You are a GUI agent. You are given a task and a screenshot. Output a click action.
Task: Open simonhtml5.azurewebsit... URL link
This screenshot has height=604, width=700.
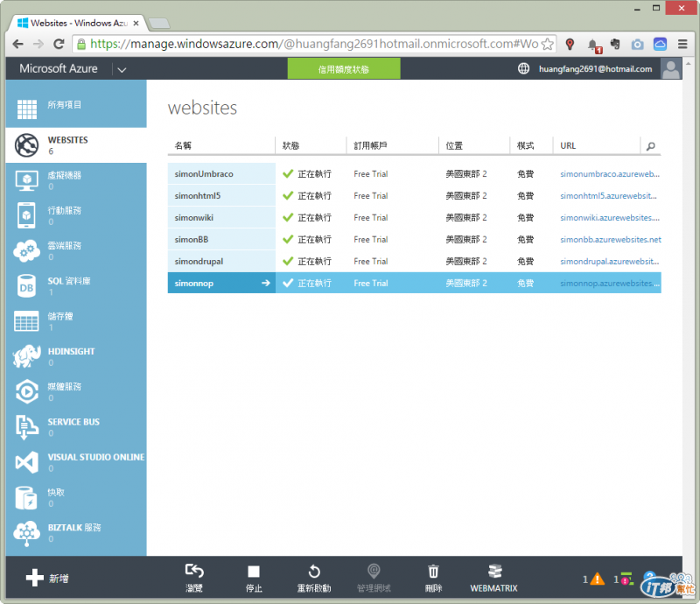pyautogui.click(x=608, y=196)
